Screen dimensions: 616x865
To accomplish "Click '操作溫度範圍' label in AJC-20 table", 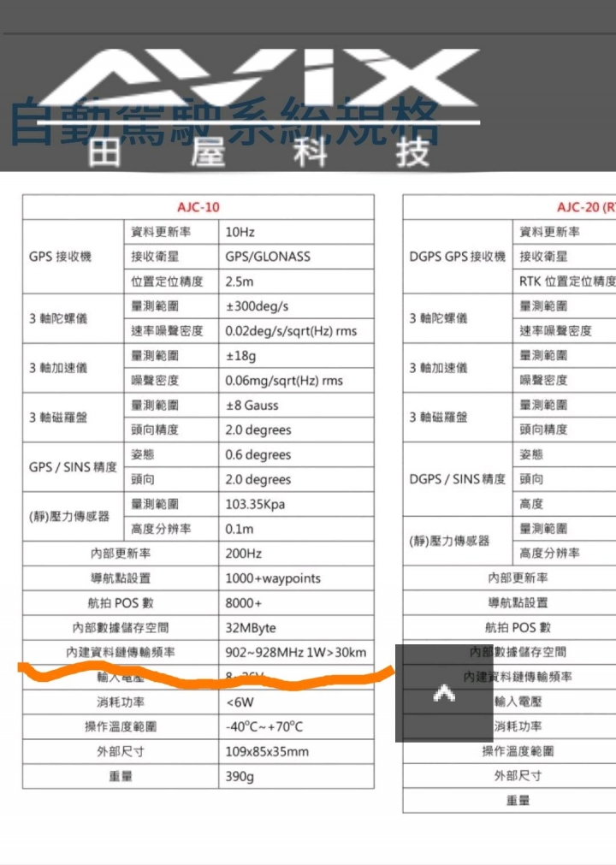I will point(518,751).
